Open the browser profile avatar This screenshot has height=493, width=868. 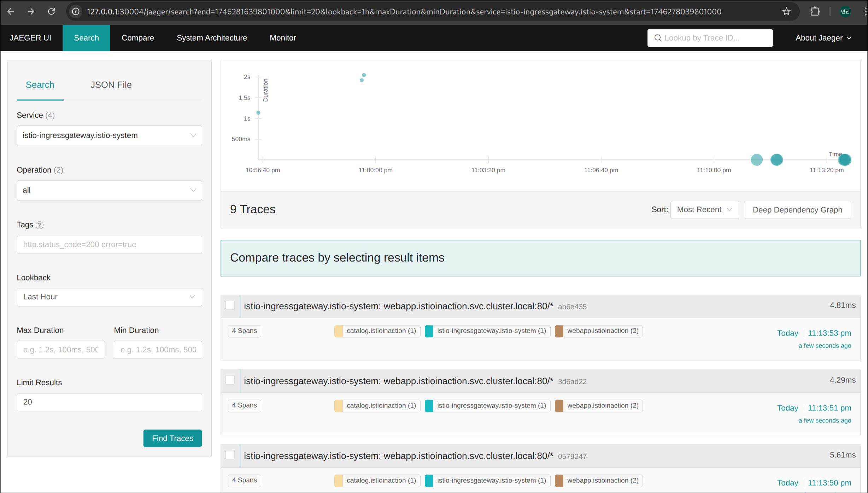point(845,12)
